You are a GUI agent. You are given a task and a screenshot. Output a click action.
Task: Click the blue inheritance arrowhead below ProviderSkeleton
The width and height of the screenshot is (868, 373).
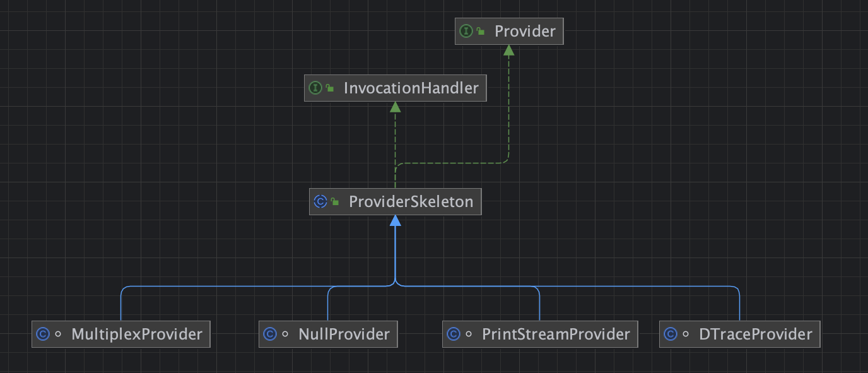tap(395, 220)
